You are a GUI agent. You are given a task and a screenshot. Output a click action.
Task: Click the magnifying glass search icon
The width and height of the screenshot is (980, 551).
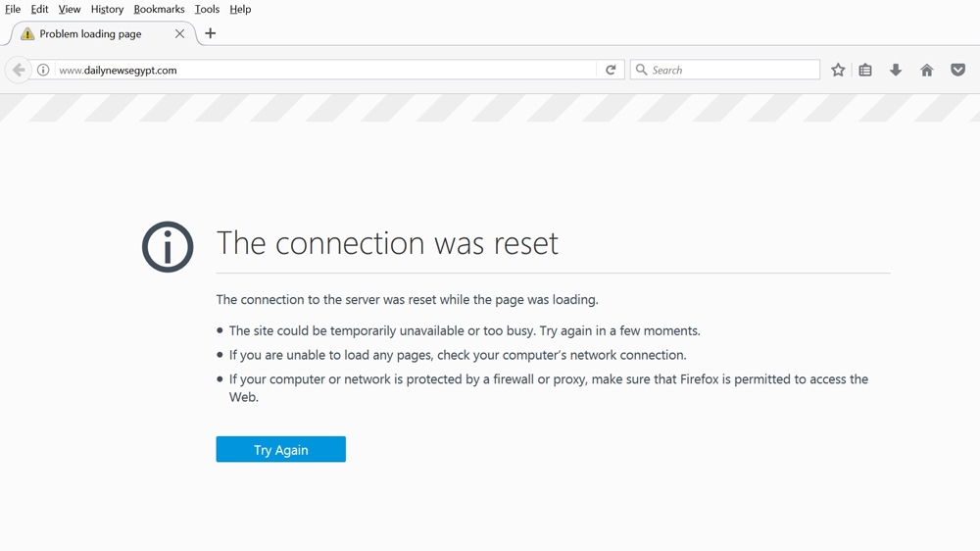click(642, 70)
